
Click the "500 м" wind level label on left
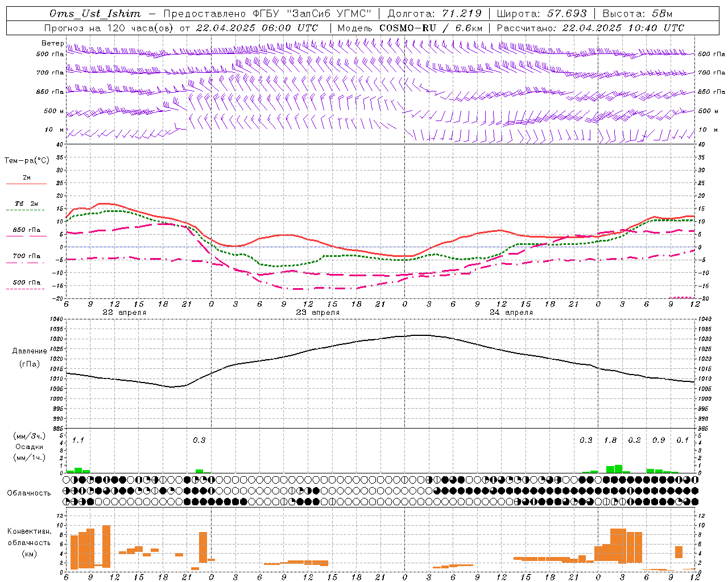click(x=54, y=111)
